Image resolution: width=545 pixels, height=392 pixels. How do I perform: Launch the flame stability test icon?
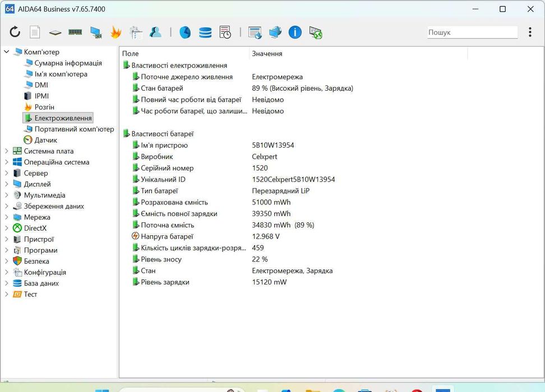116,32
